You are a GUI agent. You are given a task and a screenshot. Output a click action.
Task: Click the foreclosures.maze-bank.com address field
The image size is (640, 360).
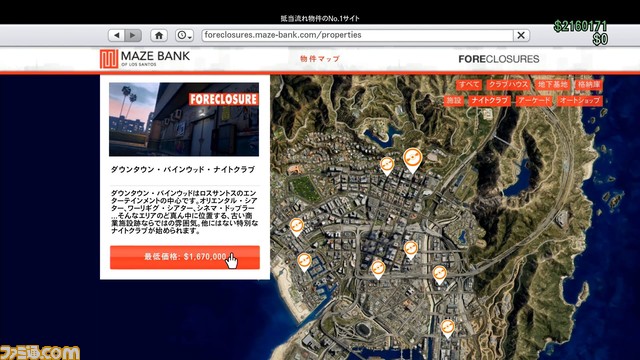click(358, 35)
